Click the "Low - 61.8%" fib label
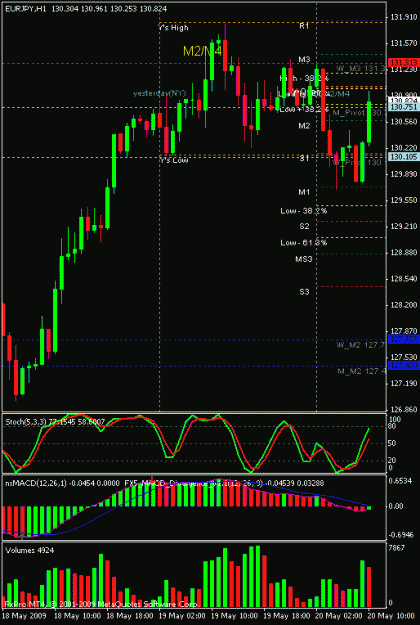The image size is (420, 625). click(304, 243)
